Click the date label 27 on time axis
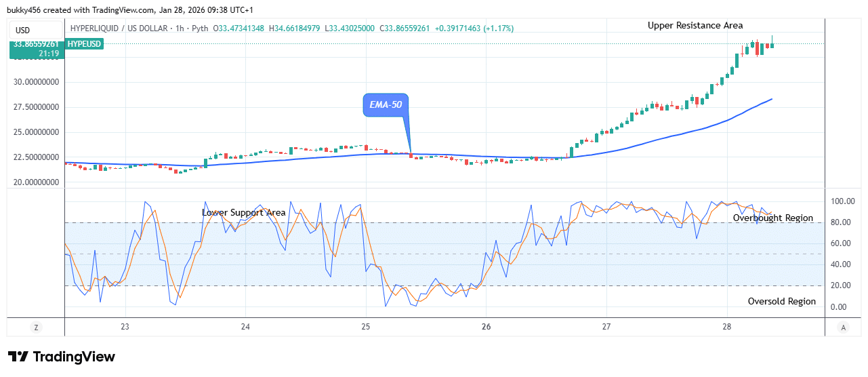This screenshot has width=868, height=377. point(606,327)
